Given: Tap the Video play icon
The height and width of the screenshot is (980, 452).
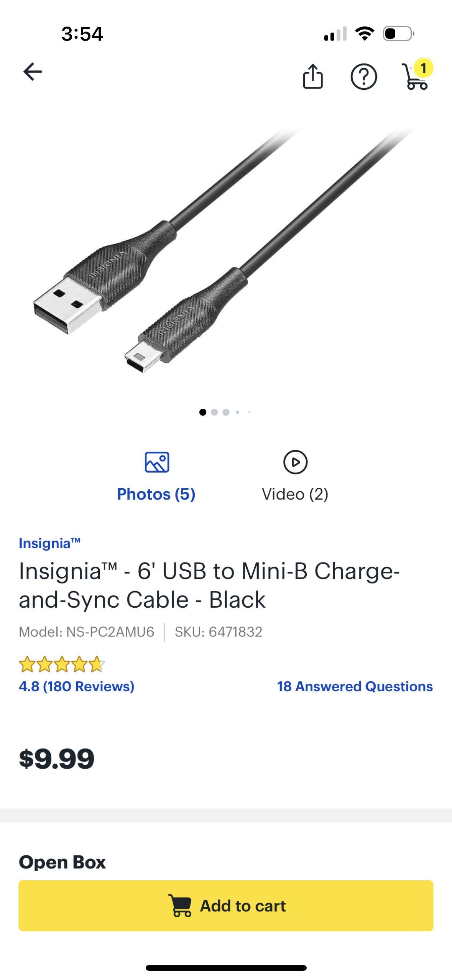Looking at the screenshot, I should click(295, 462).
